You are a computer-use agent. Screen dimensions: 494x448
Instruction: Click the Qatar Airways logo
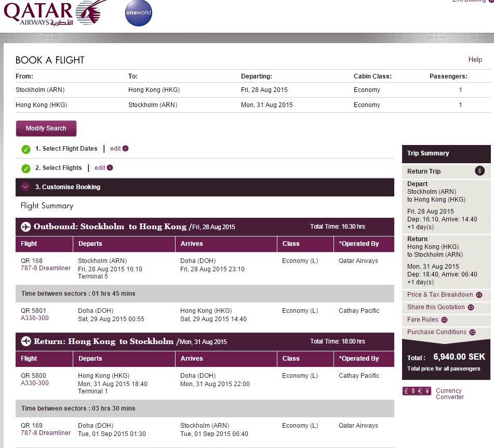point(52,13)
